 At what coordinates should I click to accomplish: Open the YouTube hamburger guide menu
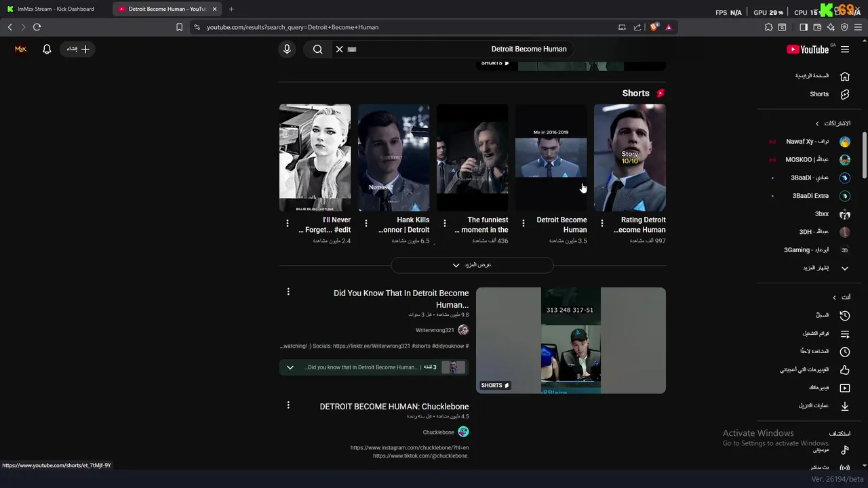845,49
